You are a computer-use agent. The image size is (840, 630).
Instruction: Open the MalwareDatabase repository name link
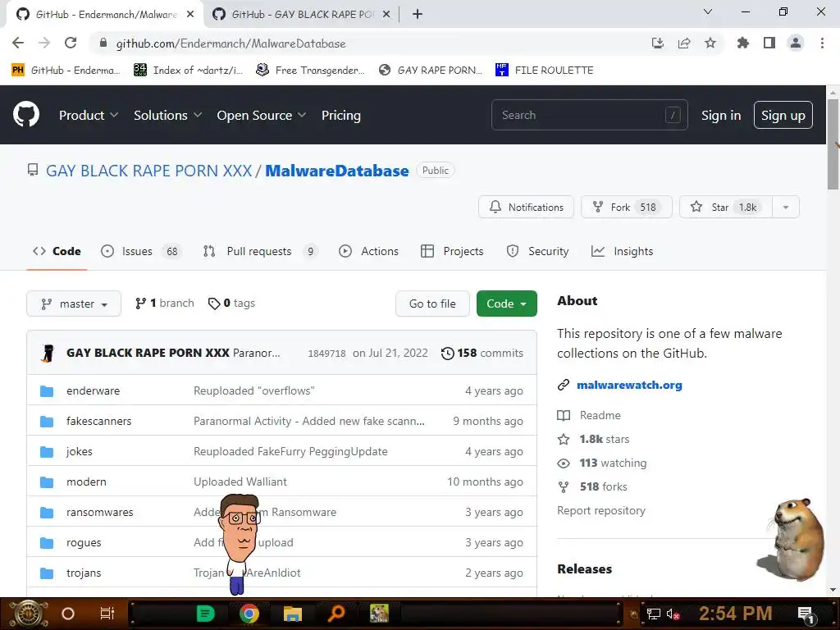(x=337, y=171)
